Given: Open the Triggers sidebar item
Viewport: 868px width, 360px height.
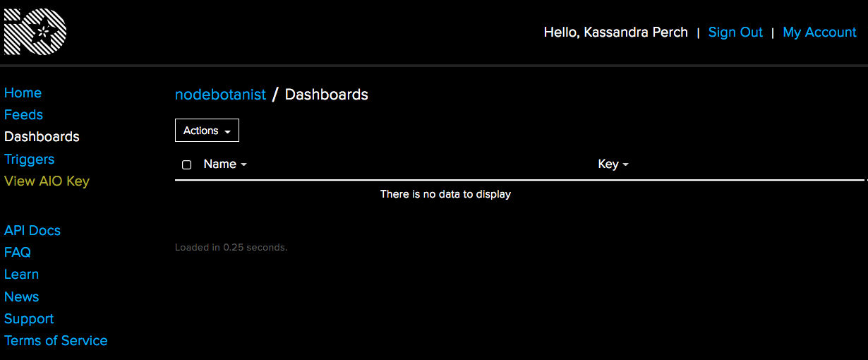Looking at the screenshot, I should click(29, 160).
